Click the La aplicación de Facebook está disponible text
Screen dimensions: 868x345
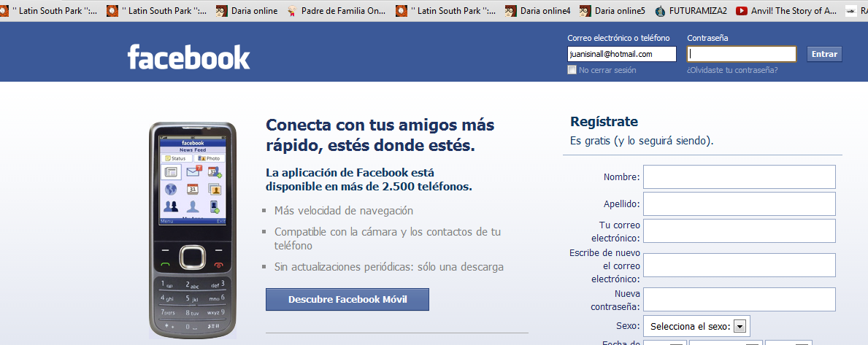pos(369,179)
